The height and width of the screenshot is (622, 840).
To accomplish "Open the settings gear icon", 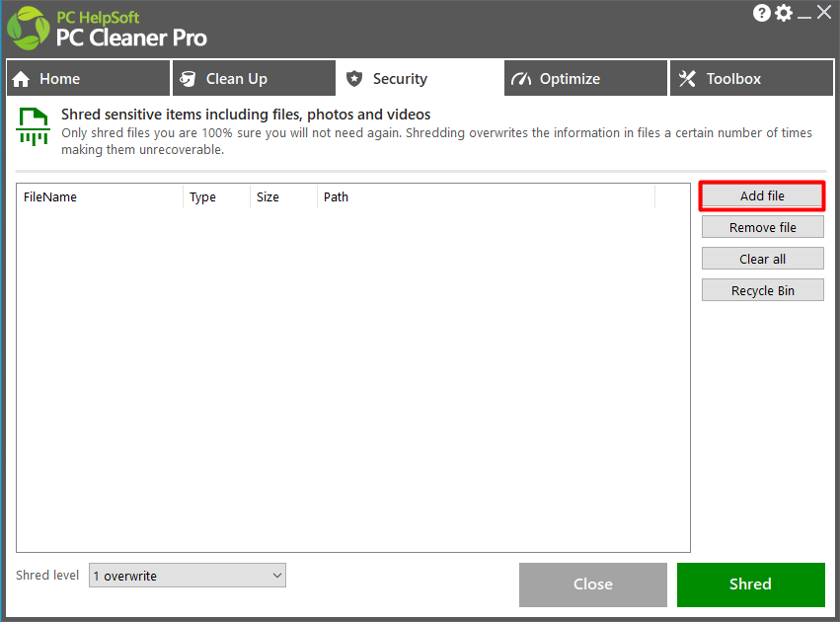I will pyautogui.click(x=783, y=12).
